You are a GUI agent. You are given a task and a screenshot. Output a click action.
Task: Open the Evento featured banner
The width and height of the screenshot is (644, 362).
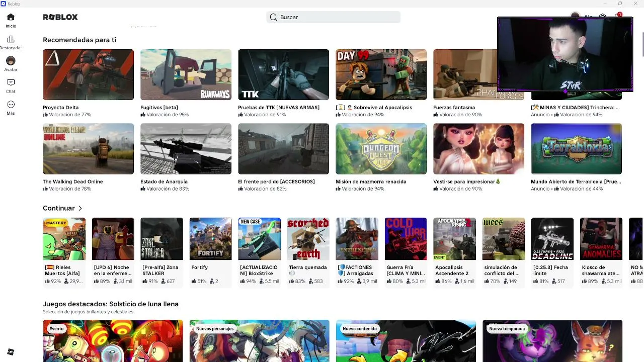click(x=113, y=341)
